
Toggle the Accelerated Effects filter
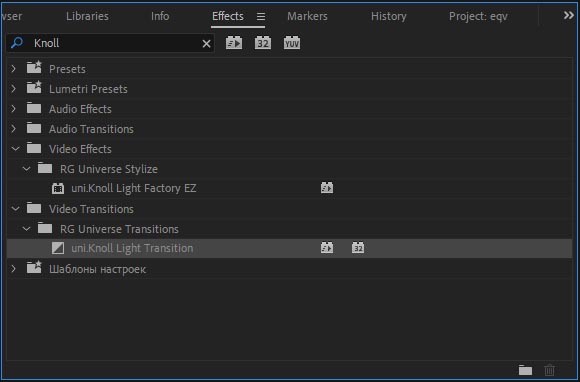tap(234, 43)
